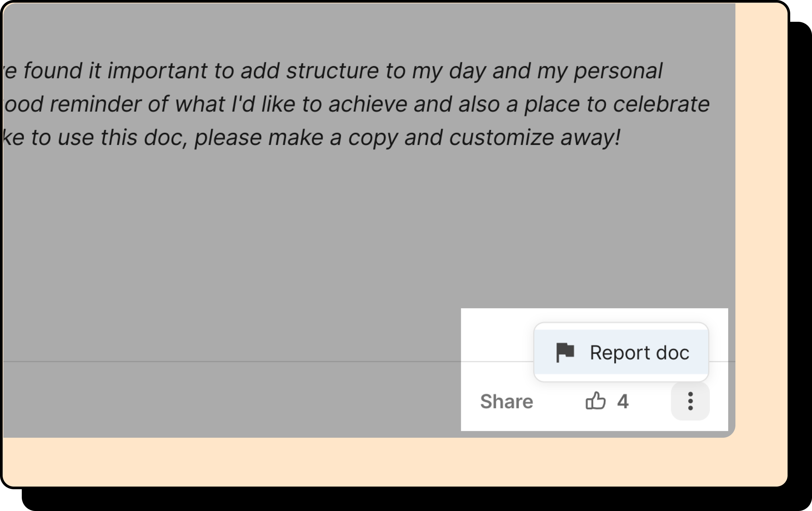
Task: Click the word 'important' in the first line
Action: (x=157, y=72)
